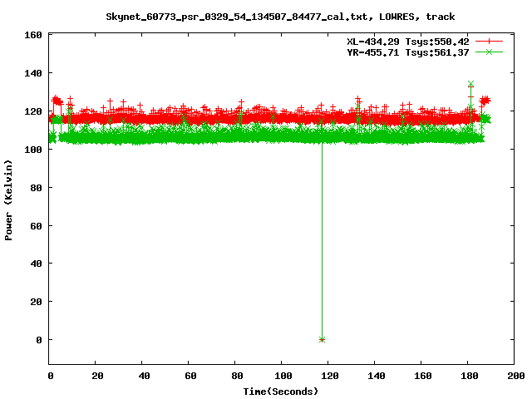
Task: Click x-axis tick label 80
Action: coord(237,376)
